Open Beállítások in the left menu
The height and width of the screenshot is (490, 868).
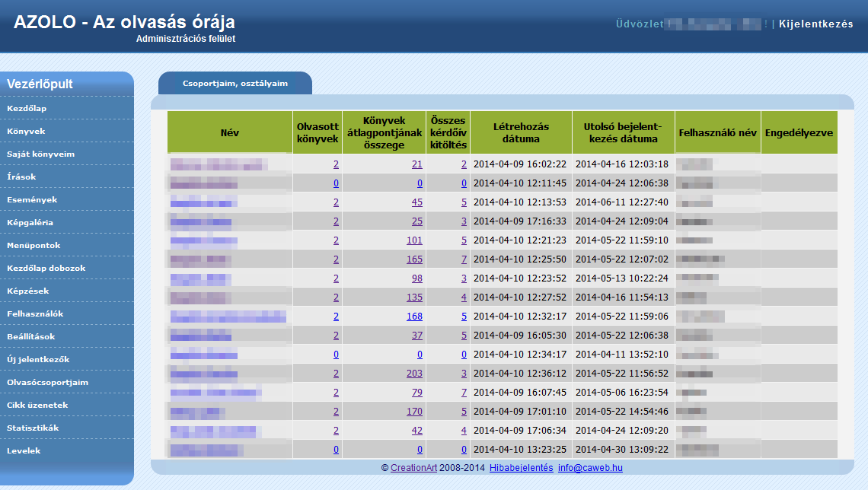[x=31, y=336]
